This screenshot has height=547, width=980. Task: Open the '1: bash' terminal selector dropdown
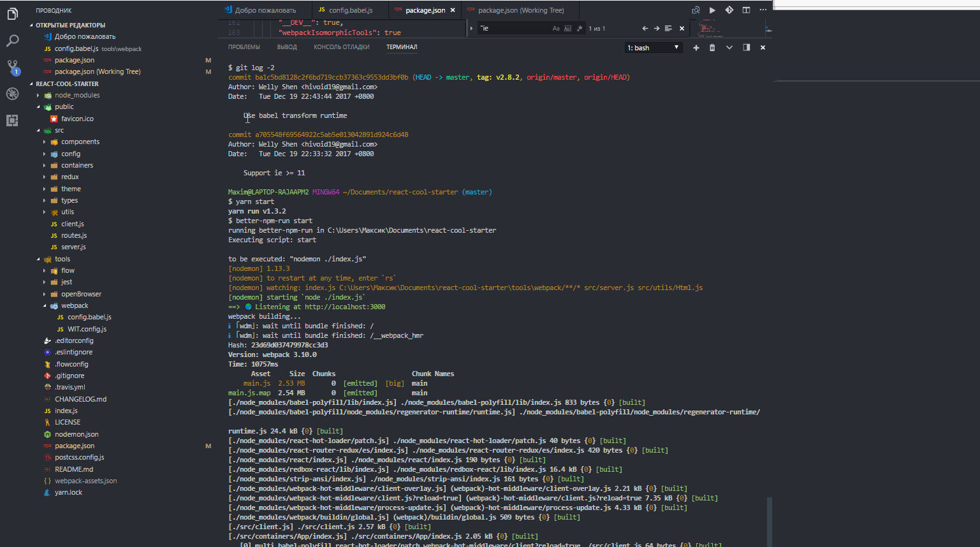tap(653, 47)
